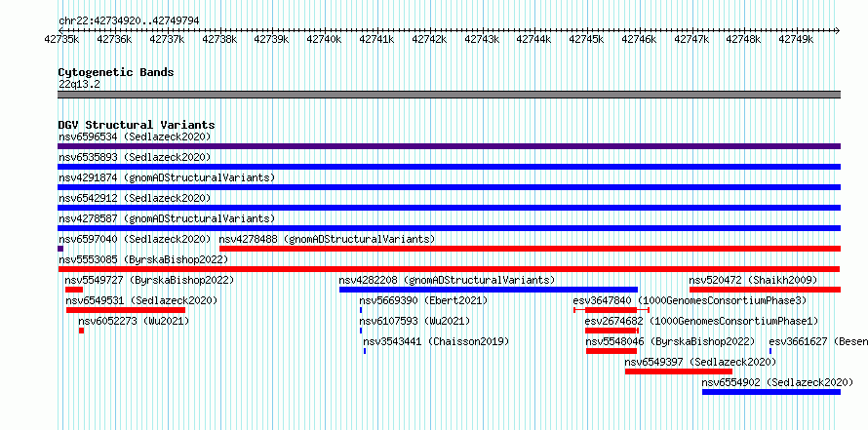This screenshot has height=430, width=868.
Task: Click the 42743k ruler tick label
Action: pos(482,39)
